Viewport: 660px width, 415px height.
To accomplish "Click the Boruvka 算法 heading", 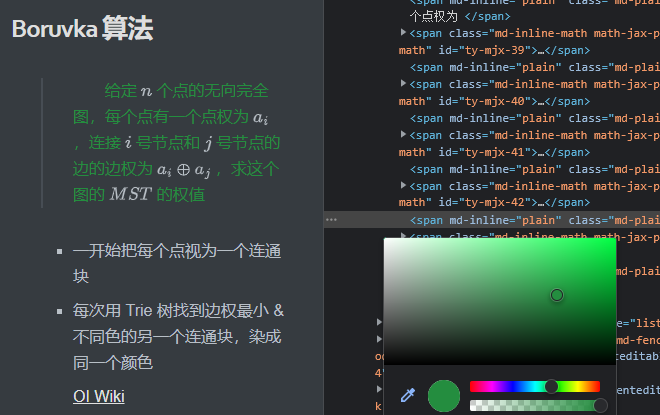I will pyautogui.click(x=82, y=29).
